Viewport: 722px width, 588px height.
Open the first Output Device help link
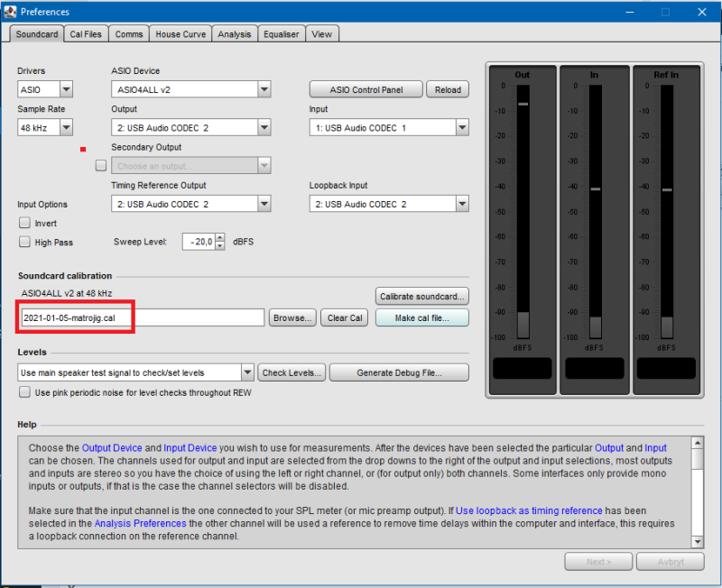coord(112,447)
